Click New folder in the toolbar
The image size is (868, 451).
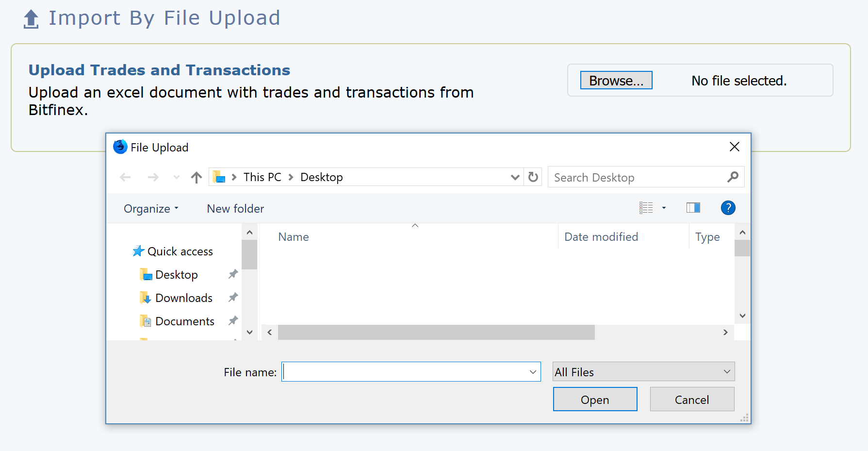tap(235, 209)
